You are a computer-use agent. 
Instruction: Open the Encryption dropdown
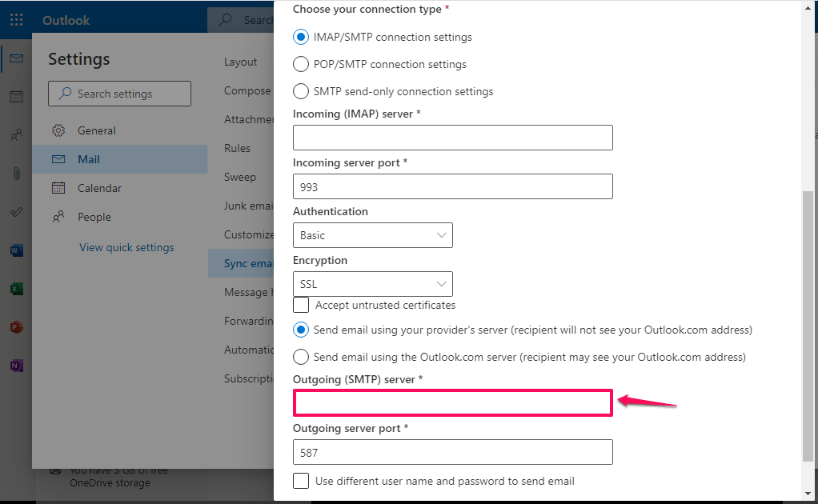pyautogui.click(x=372, y=283)
